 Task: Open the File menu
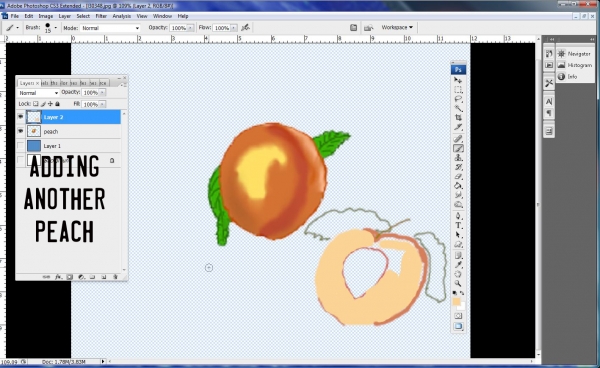point(15,16)
